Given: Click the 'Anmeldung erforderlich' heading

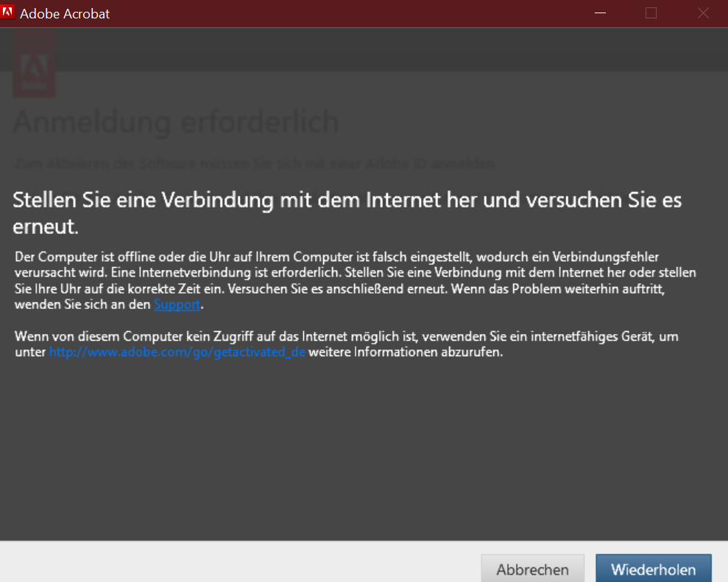Looking at the screenshot, I should coord(174,121).
